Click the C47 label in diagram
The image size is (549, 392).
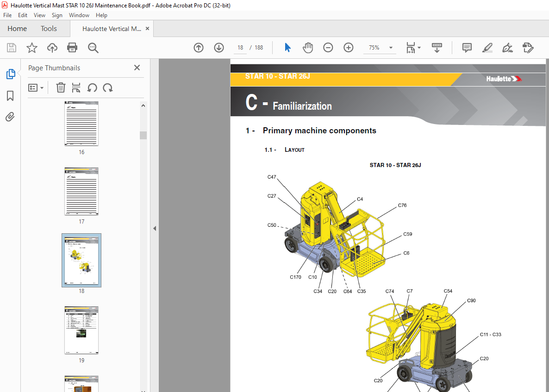click(x=272, y=177)
